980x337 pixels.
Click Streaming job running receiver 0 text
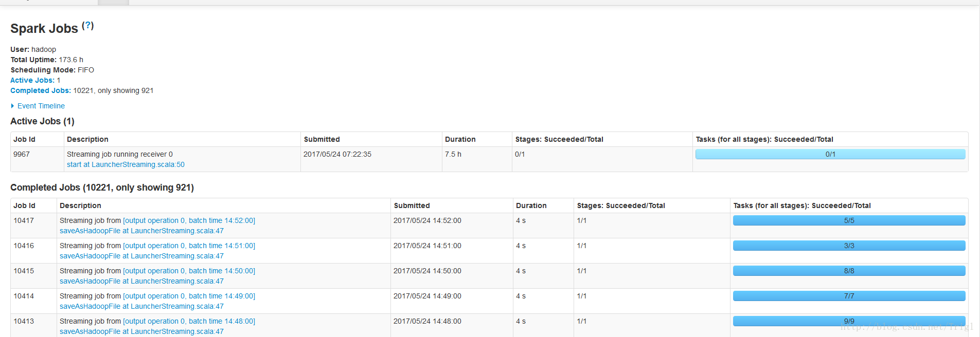(120, 154)
